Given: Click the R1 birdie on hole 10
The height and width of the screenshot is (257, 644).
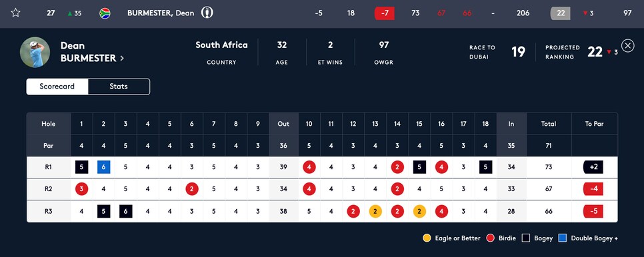Looking at the screenshot, I should (x=309, y=167).
